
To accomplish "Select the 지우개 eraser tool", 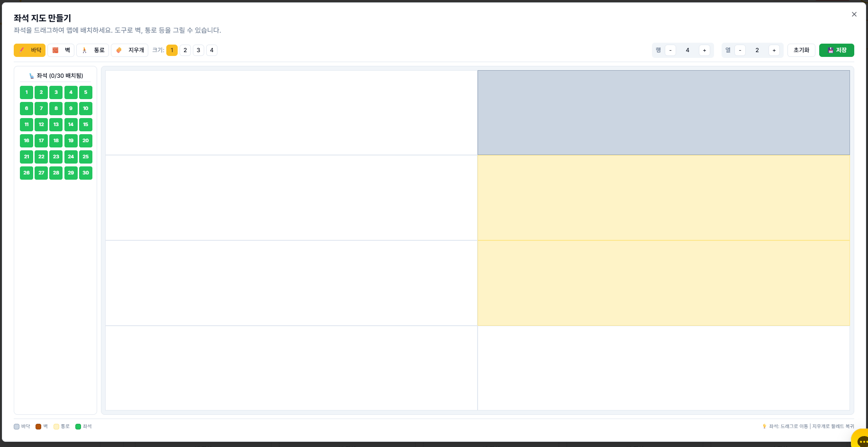I will point(129,50).
